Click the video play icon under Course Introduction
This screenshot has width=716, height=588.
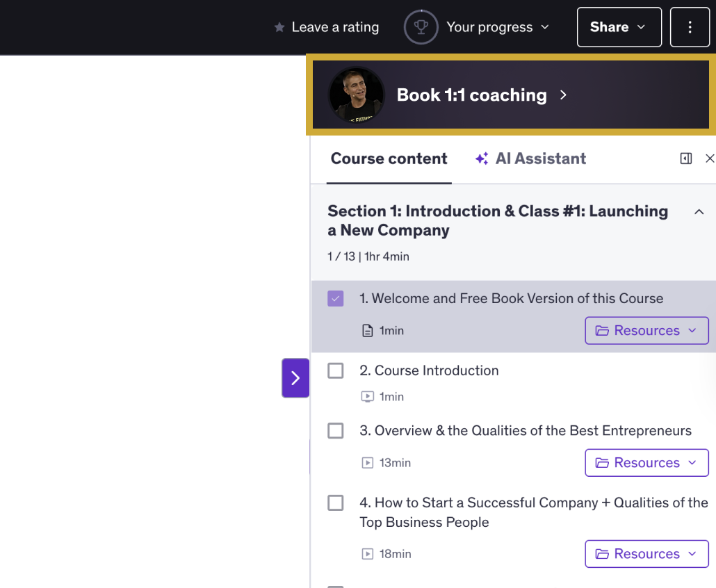367,396
